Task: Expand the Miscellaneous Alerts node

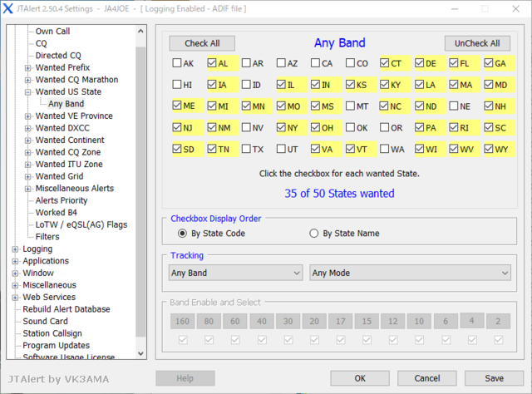Action: pyautogui.click(x=27, y=189)
